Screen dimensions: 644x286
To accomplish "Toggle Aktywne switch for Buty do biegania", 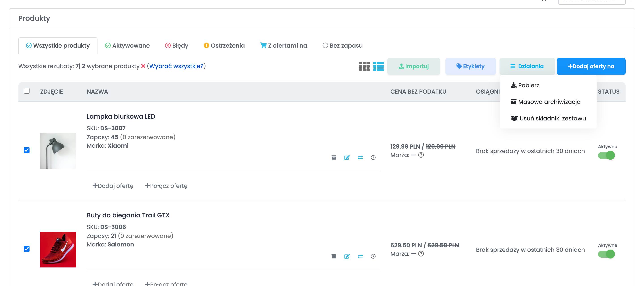I will [606, 254].
